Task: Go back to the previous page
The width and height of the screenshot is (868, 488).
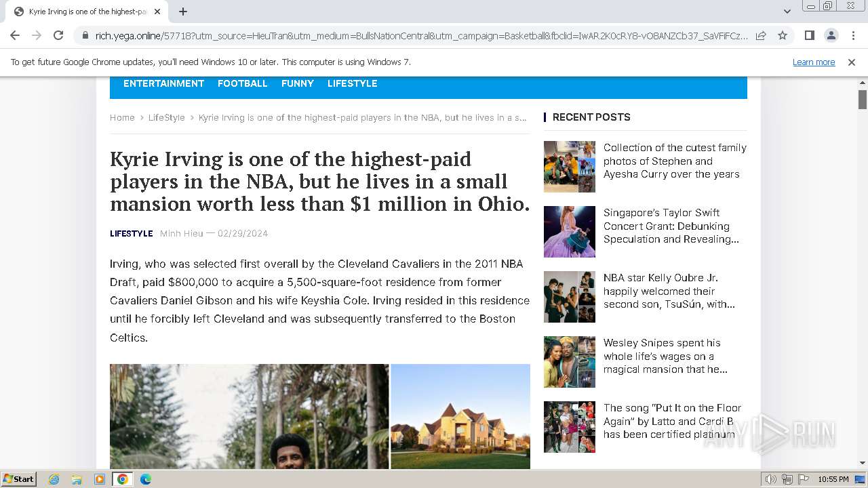Action: pos(15,35)
